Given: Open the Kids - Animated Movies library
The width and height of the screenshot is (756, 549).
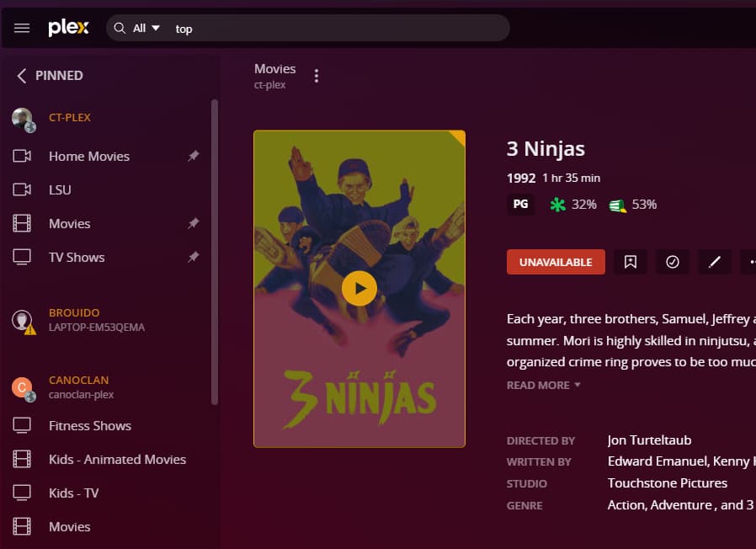Looking at the screenshot, I should click(117, 460).
